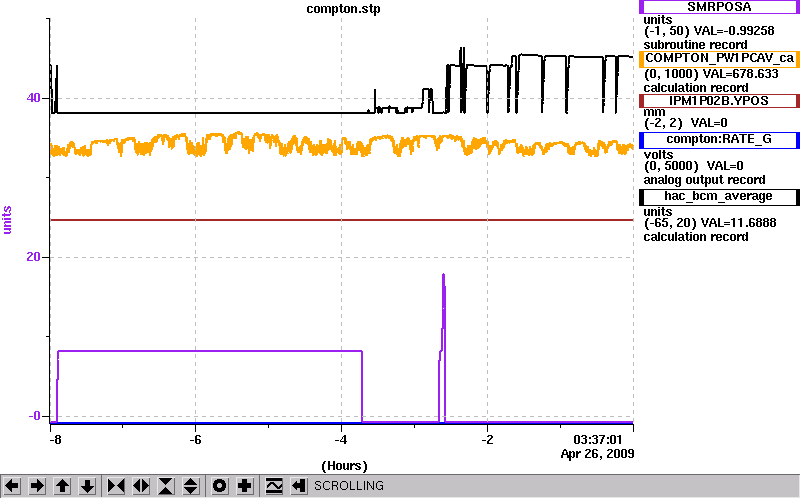Click the (-2, 2) VAL=0 readout
The image size is (800, 498).
click(686, 123)
